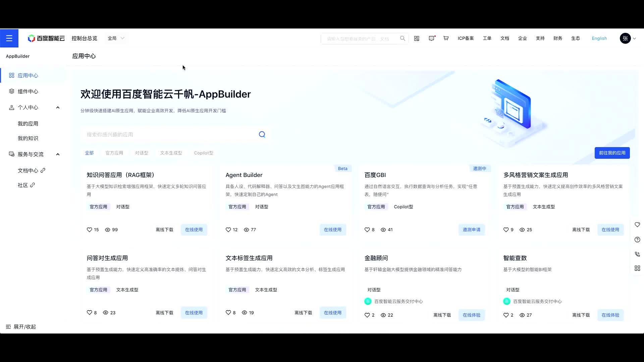
Task: Click the top search magnifier icon
Action: (402, 39)
